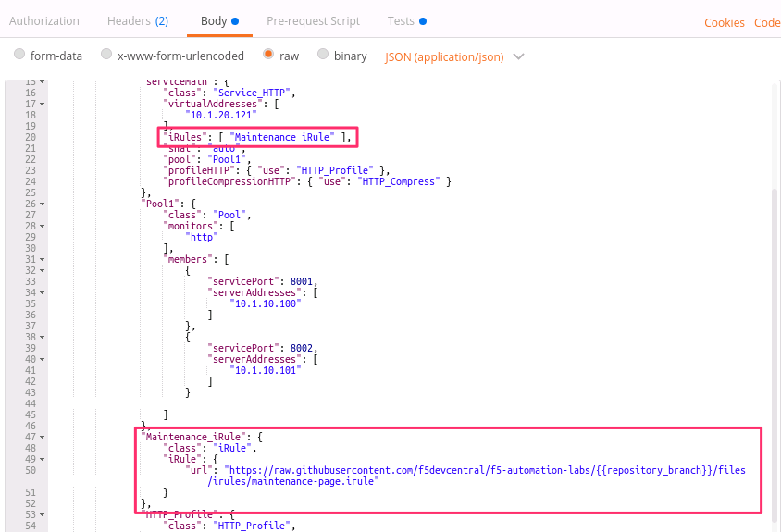781x532 pixels.
Task: Fold serverAddresses at line 34
Action: pos(43,293)
